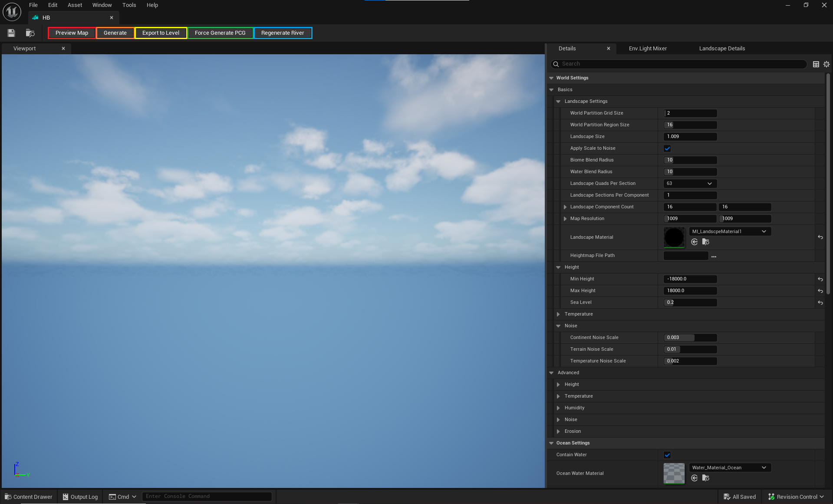The image size is (833, 504).
Task: Click Terrain Noise Scale slider field
Action: click(690, 349)
